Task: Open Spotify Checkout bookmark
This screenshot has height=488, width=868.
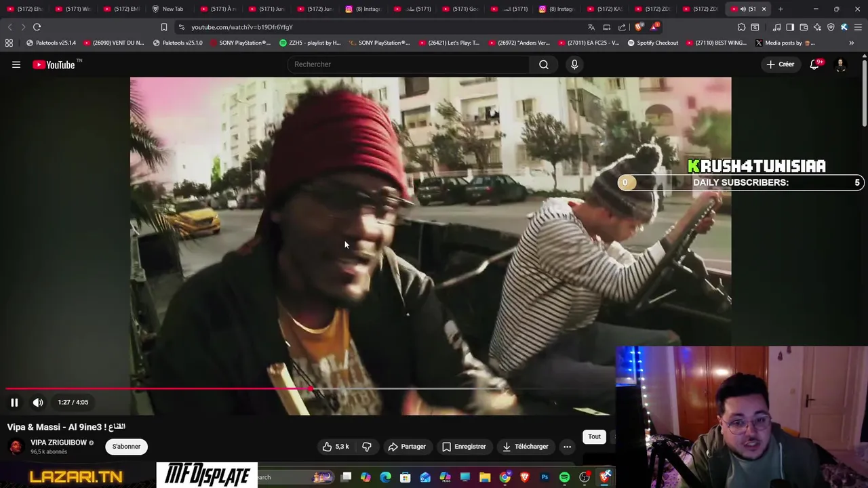Action: [x=652, y=43]
